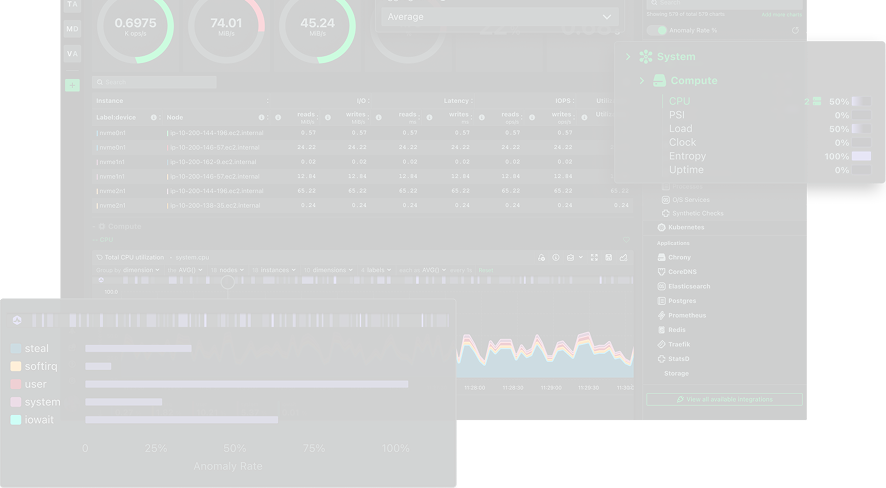
Task: Open the Storage section in sidebar
Action: click(x=676, y=373)
